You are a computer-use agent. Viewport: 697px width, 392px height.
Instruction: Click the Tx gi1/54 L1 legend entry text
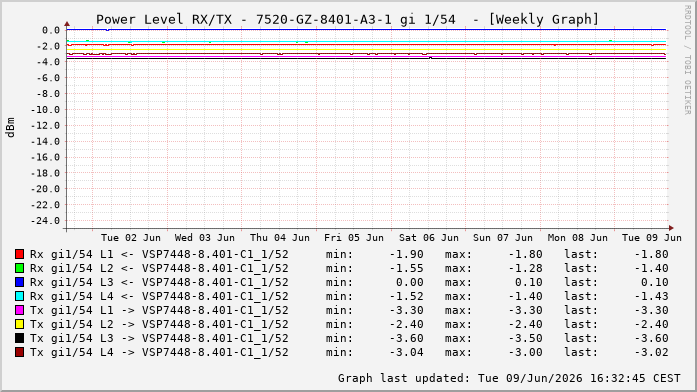click(159, 311)
